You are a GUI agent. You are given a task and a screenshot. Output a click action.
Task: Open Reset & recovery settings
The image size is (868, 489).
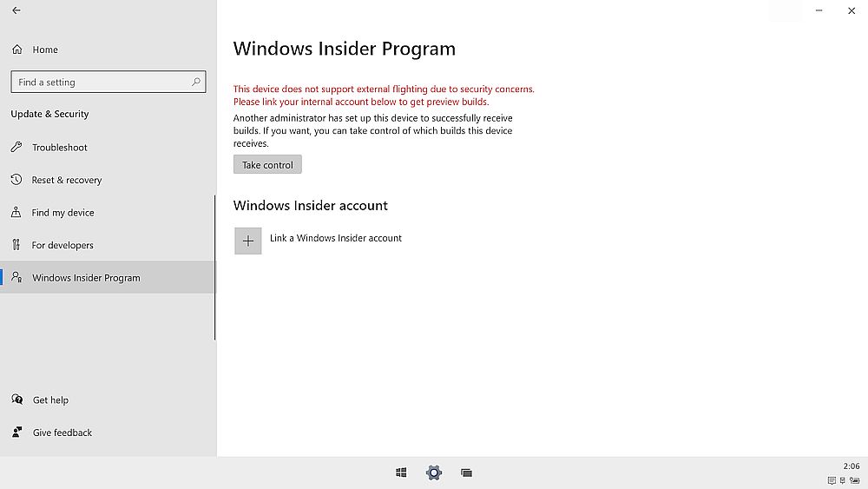pos(108,180)
